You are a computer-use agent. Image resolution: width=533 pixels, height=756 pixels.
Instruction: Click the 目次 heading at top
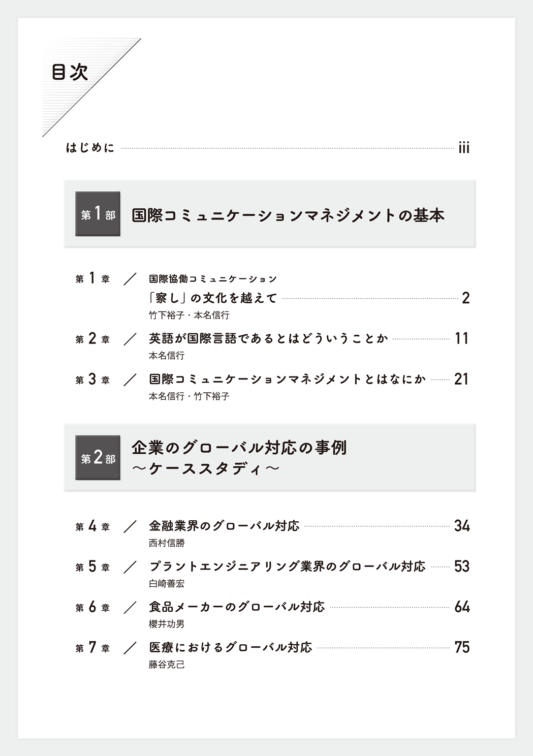coord(70,72)
